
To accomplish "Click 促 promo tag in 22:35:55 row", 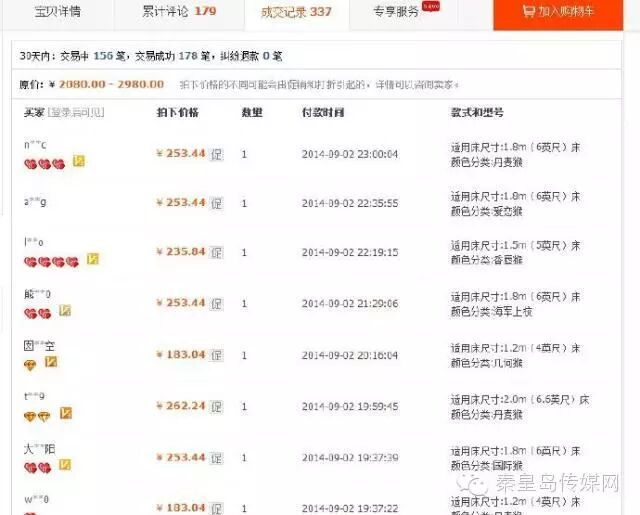I will 216,203.
